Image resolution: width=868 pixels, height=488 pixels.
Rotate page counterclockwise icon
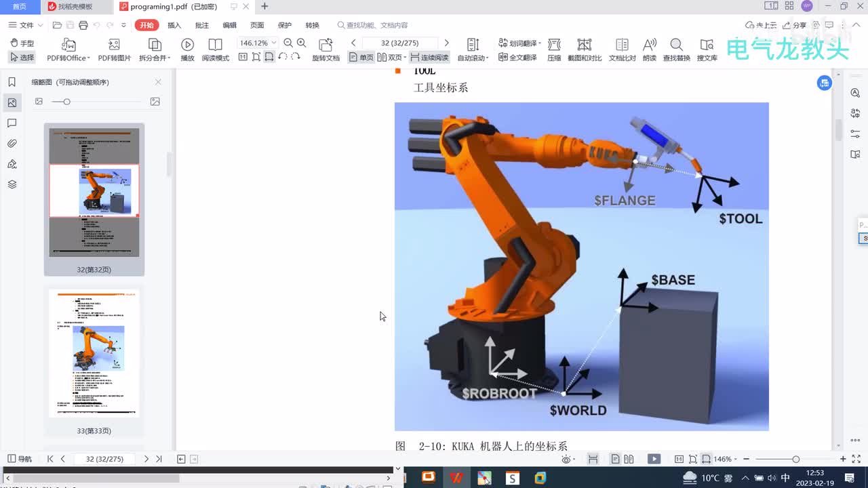point(282,57)
